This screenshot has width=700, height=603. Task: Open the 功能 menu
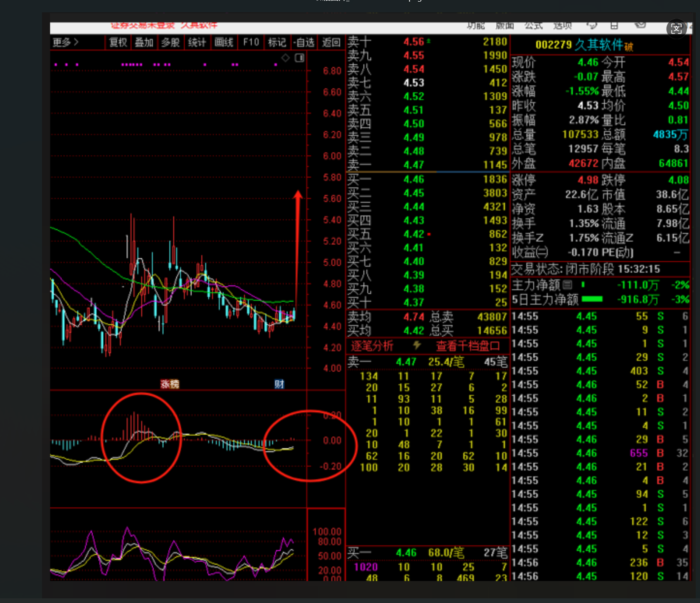point(476,26)
